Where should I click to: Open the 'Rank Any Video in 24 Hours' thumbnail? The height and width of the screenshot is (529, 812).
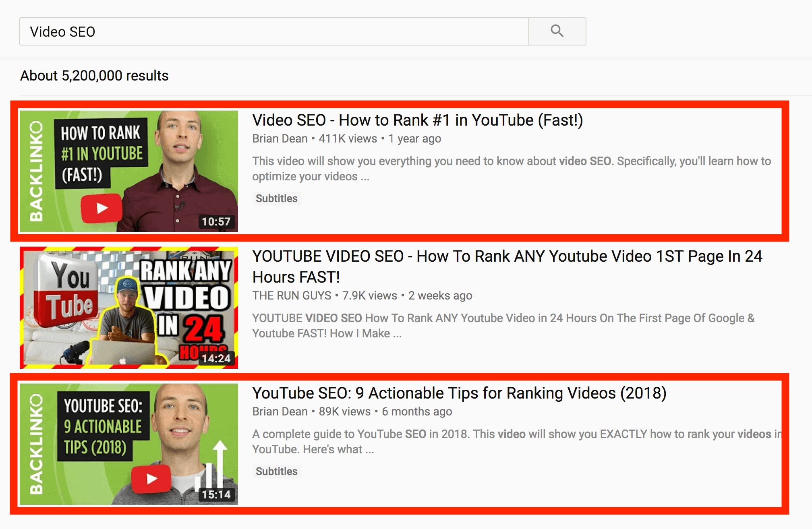[x=129, y=308]
